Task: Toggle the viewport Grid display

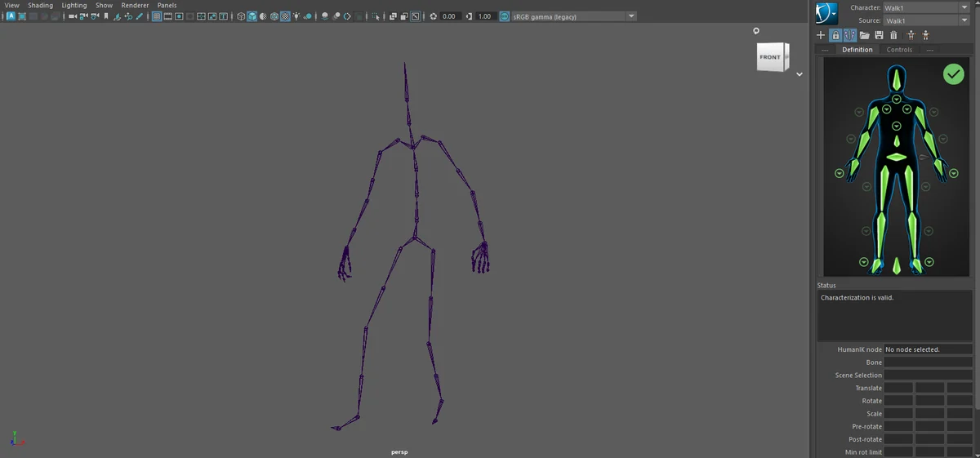Action: pos(156,16)
